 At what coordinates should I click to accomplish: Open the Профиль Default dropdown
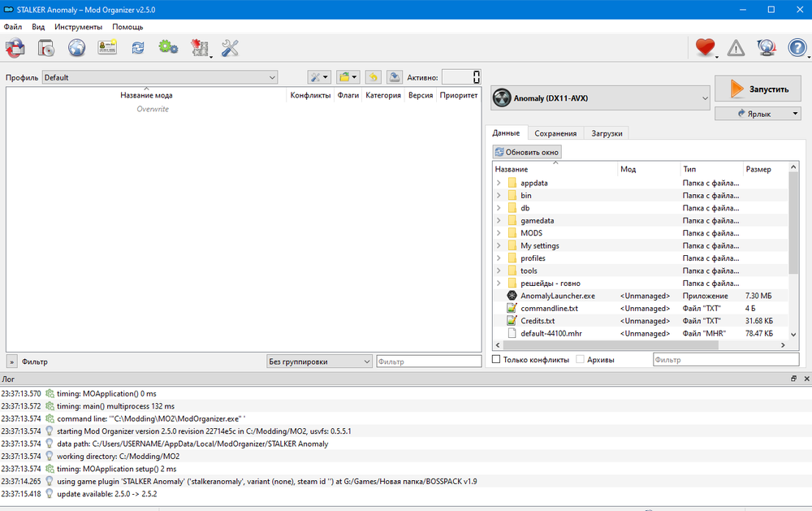[x=159, y=77]
